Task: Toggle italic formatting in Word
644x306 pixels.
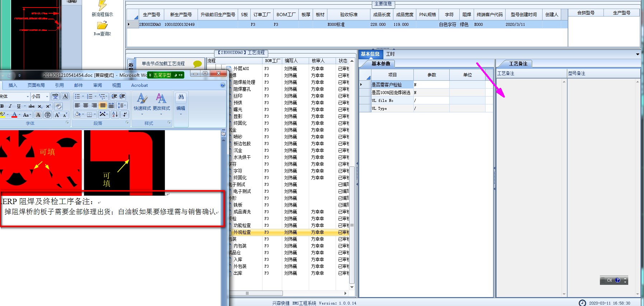Action: tap(10, 106)
